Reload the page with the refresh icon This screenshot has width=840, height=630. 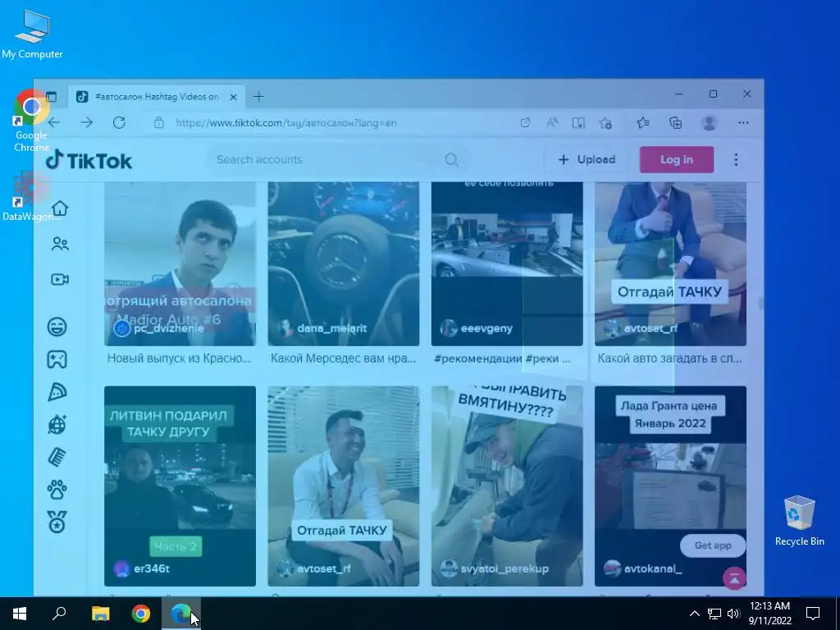pyautogui.click(x=119, y=123)
